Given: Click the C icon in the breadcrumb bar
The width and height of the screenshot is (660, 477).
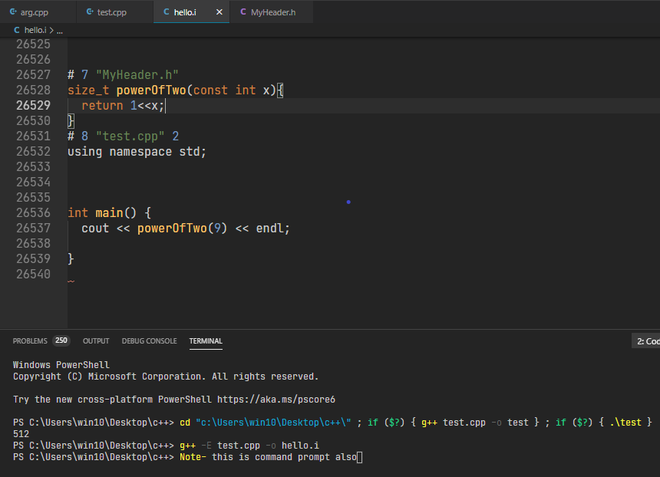Looking at the screenshot, I should (16, 31).
